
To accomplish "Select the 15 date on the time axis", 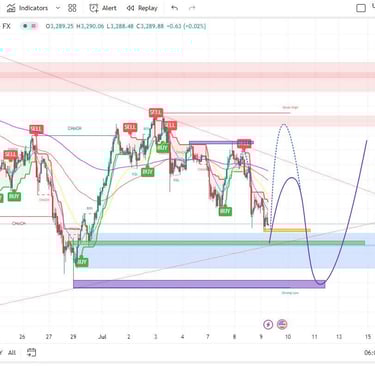I will click(x=368, y=337).
